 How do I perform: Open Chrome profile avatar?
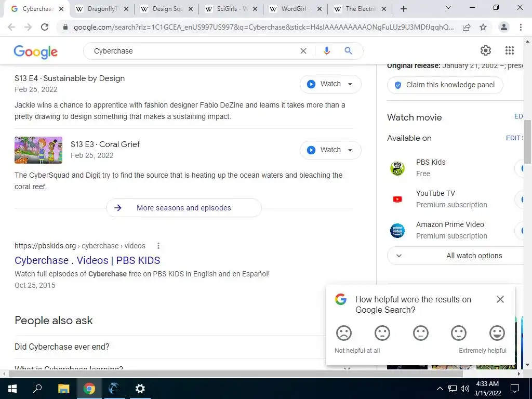pos(504,27)
